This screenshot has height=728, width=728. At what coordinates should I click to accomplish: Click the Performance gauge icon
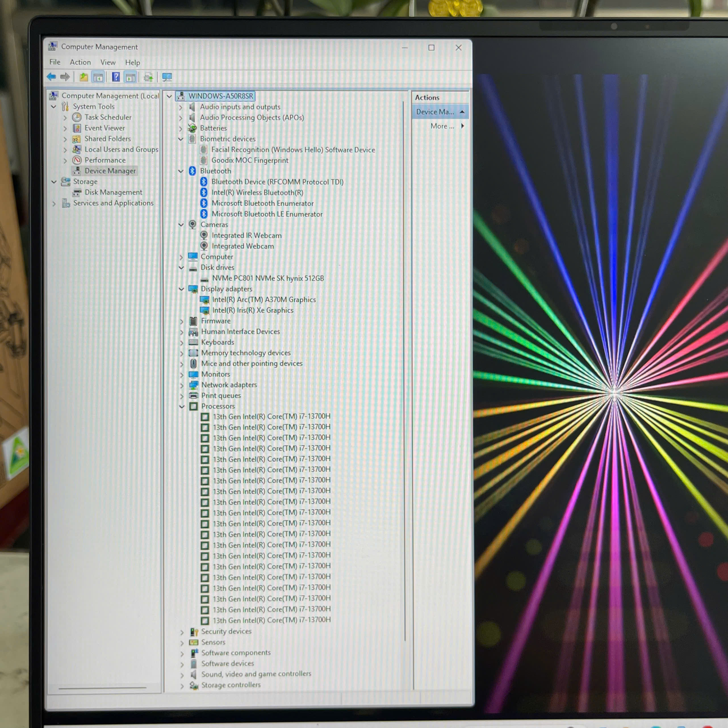tap(77, 160)
